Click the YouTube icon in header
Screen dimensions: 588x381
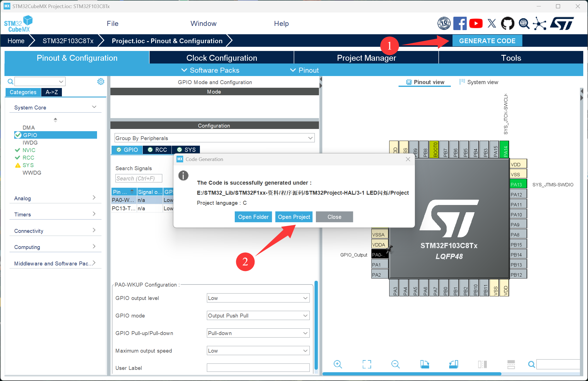pos(476,23)
